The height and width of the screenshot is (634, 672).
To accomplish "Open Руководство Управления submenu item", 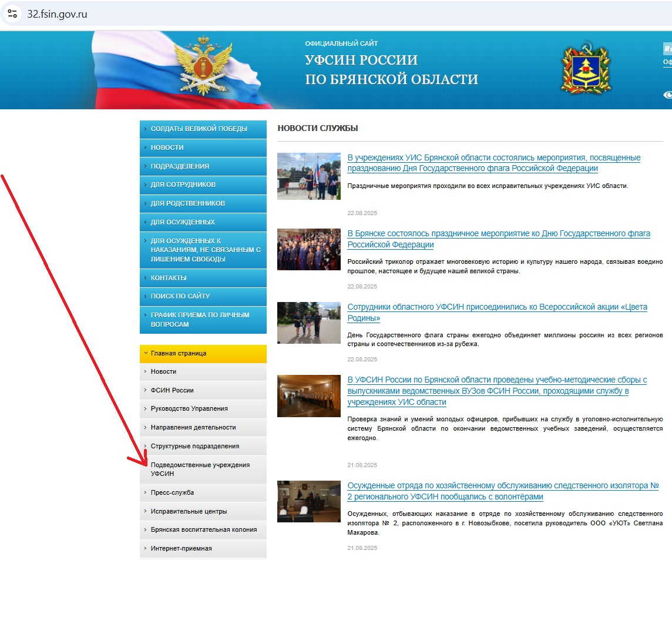I will click(x=203, y=409).
